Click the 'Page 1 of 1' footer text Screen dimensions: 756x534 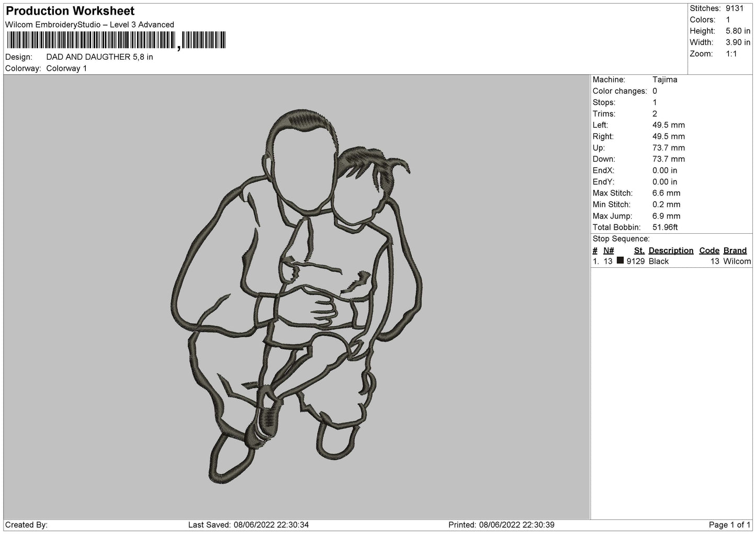729,525
